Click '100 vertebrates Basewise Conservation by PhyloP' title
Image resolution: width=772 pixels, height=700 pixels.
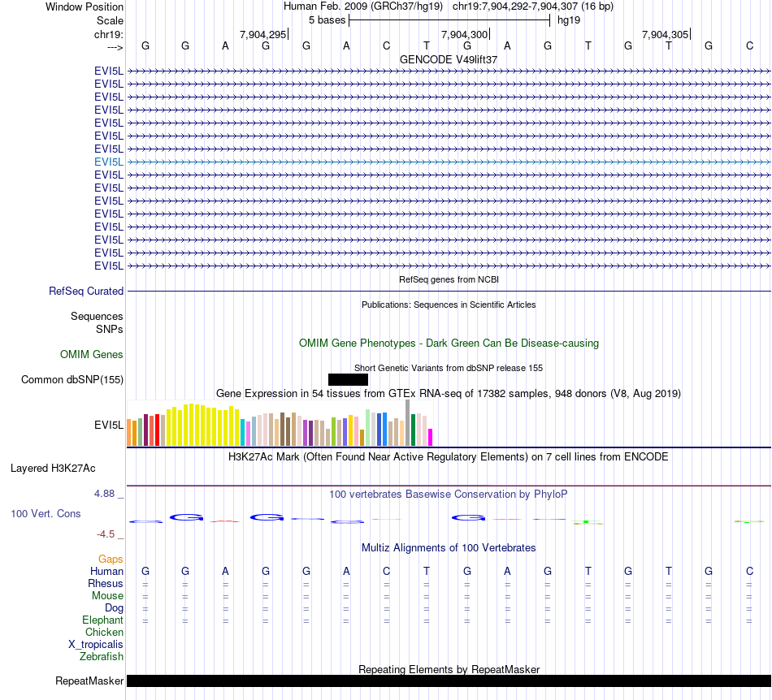pos(449,494)
